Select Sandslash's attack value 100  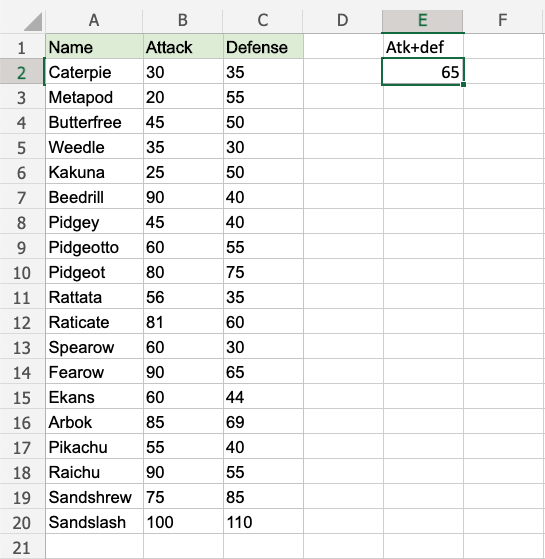(x=183, y=522)
